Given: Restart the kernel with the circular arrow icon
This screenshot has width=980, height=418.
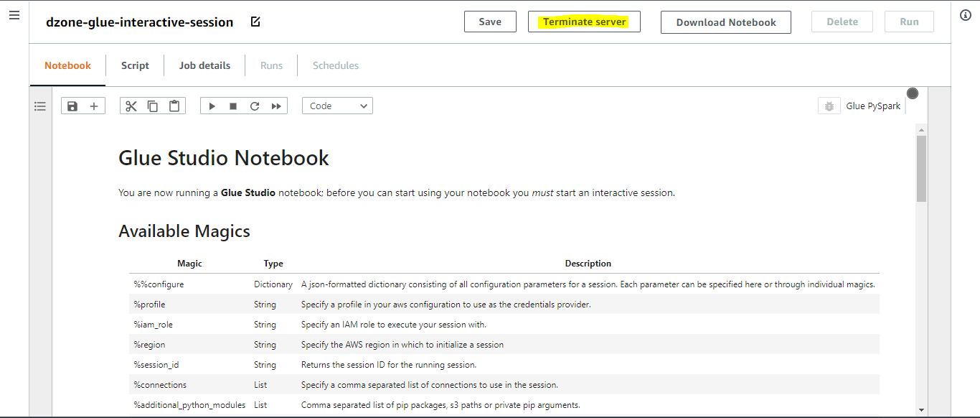Looking at the screenshot, I should [255, 106].
